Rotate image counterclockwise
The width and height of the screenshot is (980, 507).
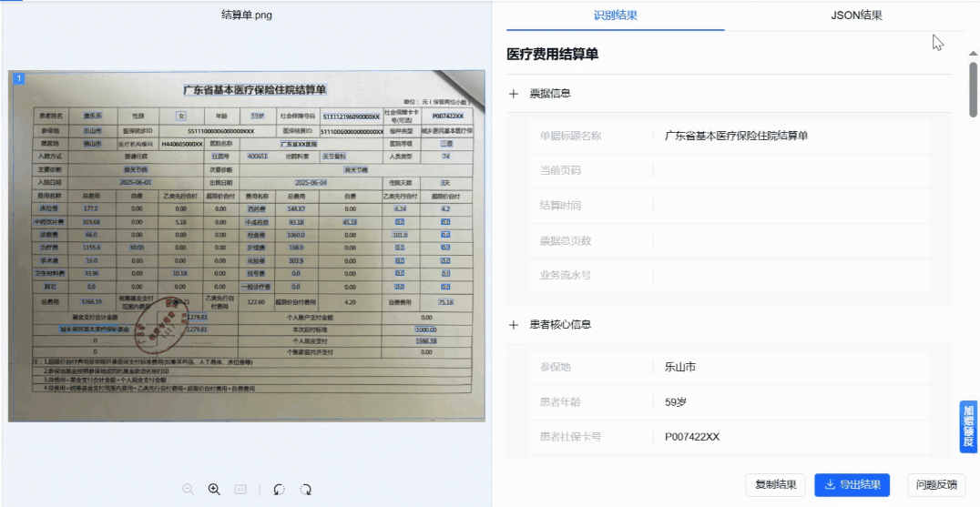(x=280, y=490)
